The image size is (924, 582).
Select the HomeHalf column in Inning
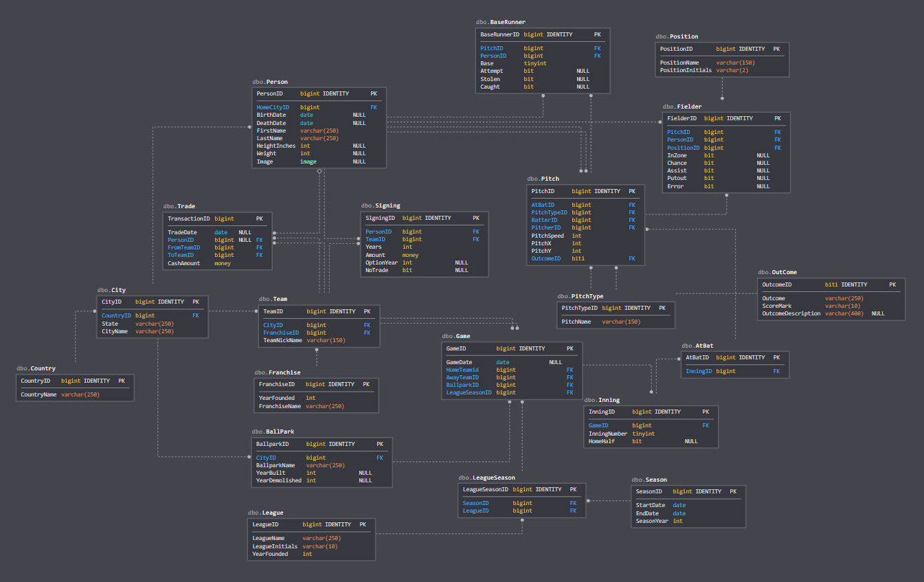pos(651,441)
